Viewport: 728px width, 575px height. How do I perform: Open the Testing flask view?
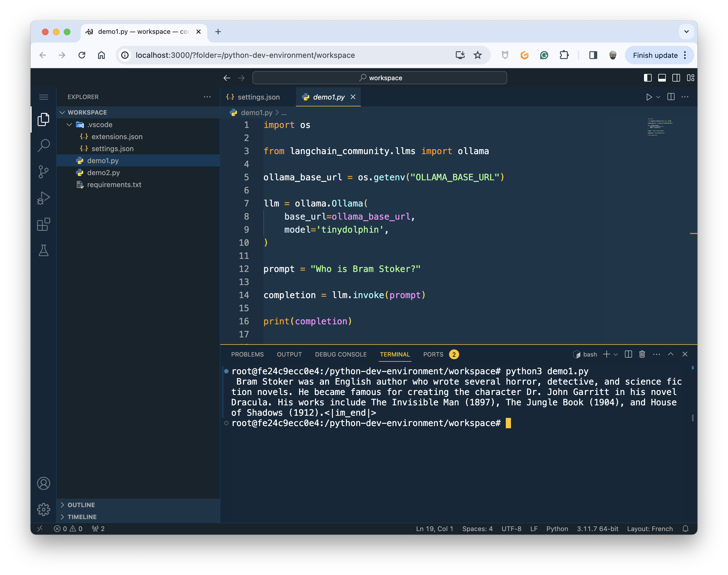click(43, 250)
